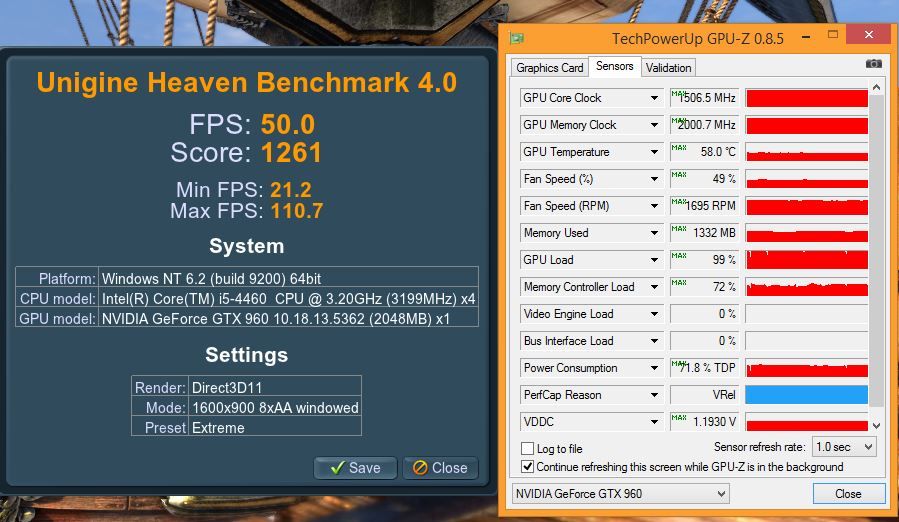Open Bus Interface Load dropdown
The image size is (899, 522).
click(x=654, y=341)
